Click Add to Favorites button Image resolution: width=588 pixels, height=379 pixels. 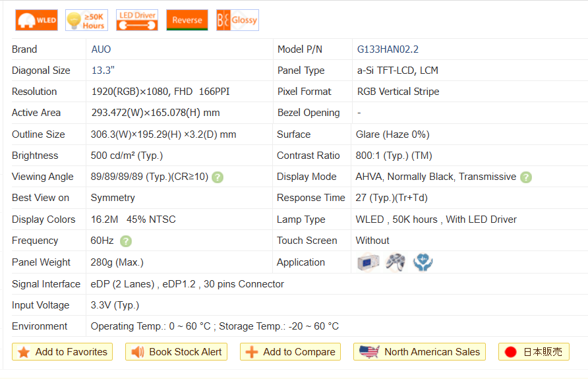click(x=63, y=352)
